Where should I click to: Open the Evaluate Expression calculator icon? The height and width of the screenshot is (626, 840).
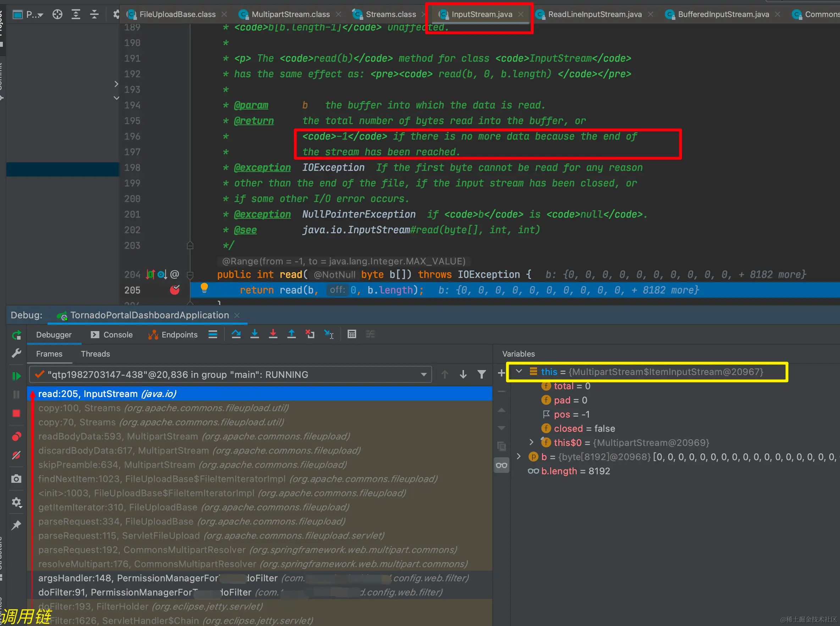(352, 334)
